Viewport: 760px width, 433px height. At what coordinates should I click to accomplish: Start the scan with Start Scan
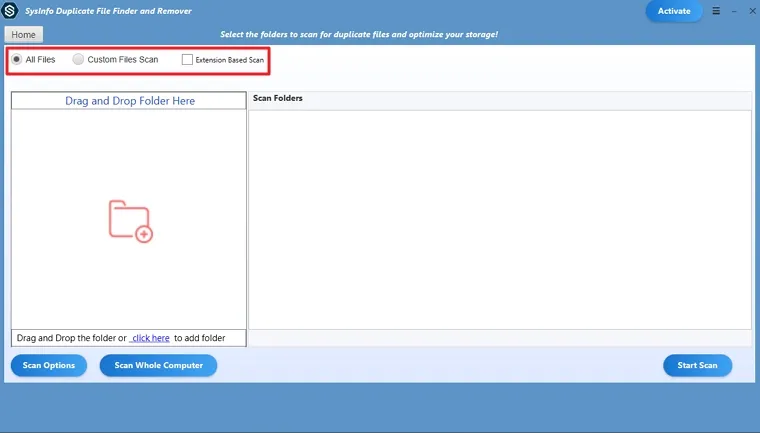point(697,365)
